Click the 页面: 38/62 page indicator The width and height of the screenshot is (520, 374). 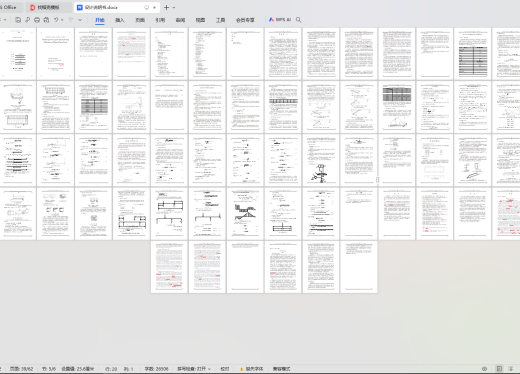coord(21,369)
